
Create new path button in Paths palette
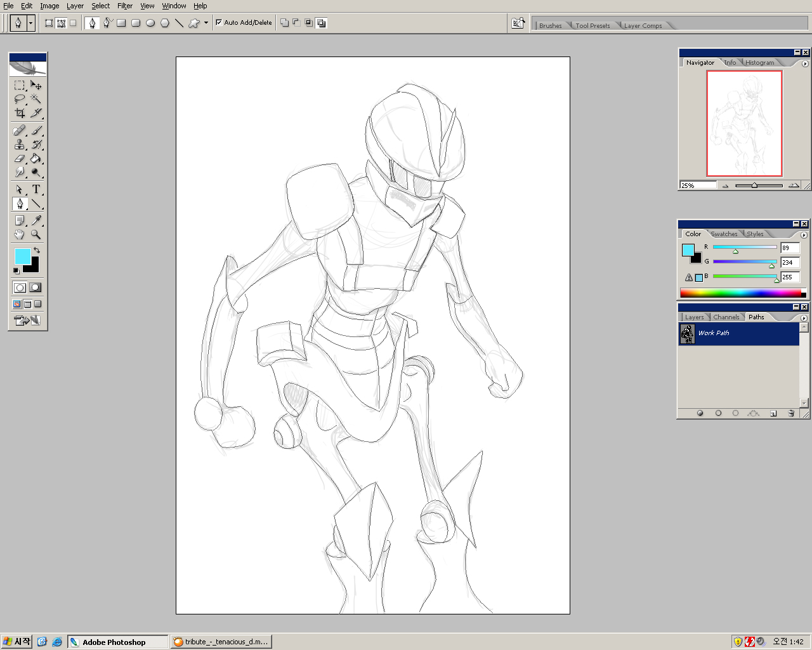coord(773,413)
